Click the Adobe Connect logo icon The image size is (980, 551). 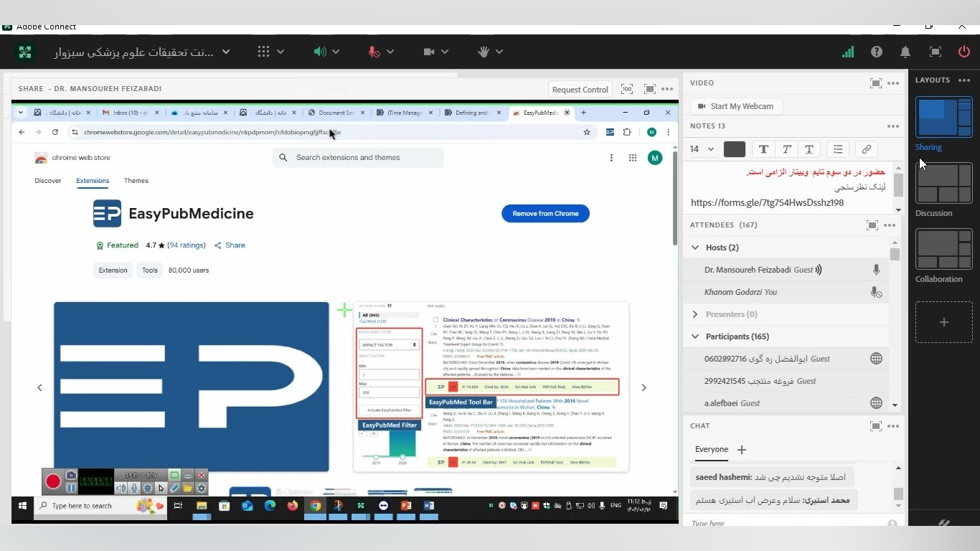click(25, 52)
